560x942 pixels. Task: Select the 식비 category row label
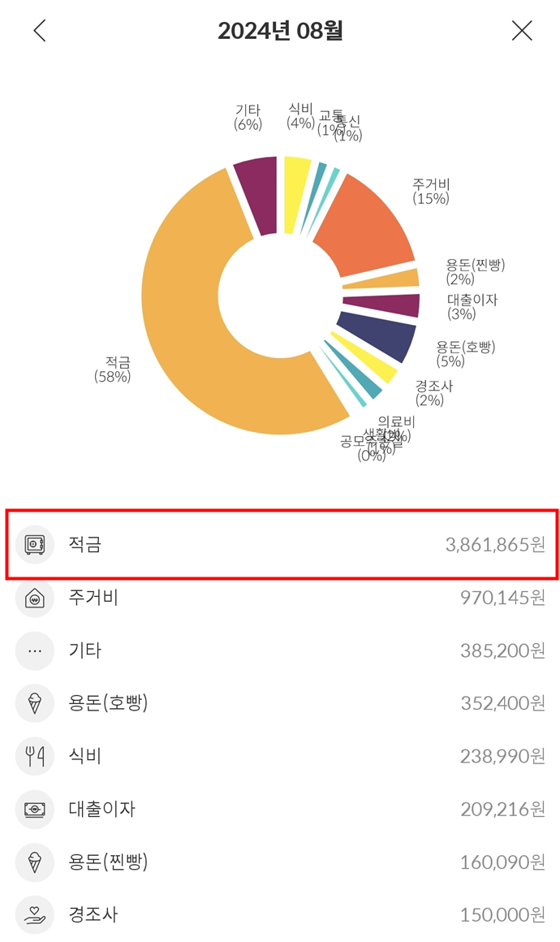85,756
